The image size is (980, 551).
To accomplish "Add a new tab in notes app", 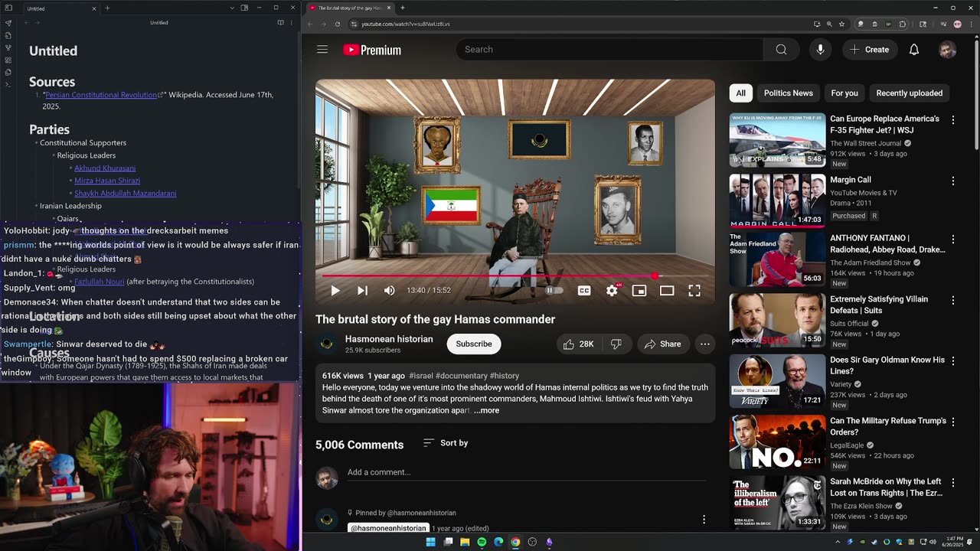I will [107, 8].
